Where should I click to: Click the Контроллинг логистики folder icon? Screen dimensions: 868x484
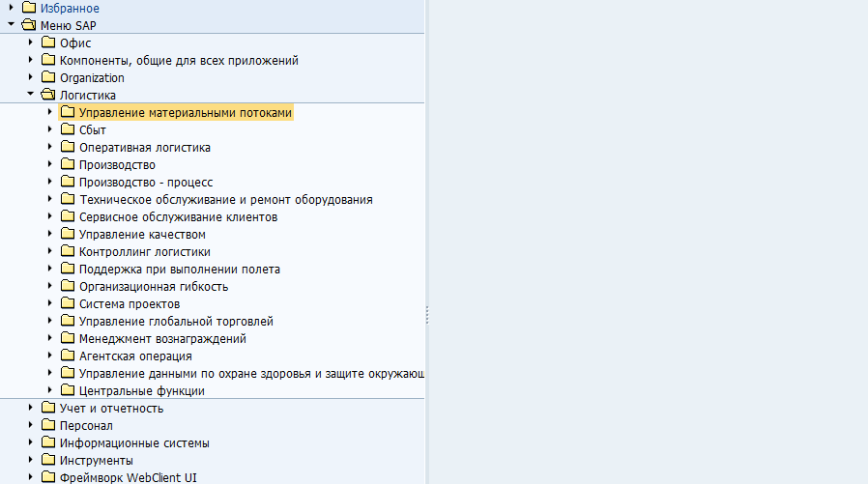68,251
